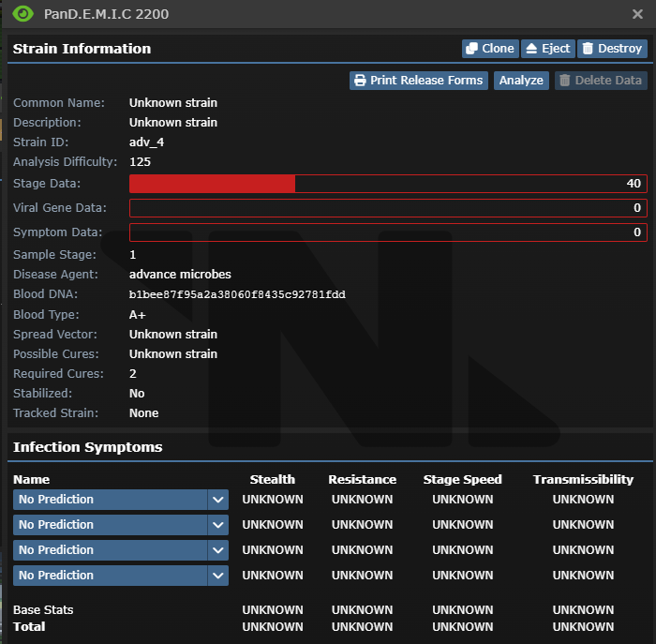Viewport: 656px width, 644px height.
Task: Click the grayed-out Delete Data button
Action: coord(601,81)
